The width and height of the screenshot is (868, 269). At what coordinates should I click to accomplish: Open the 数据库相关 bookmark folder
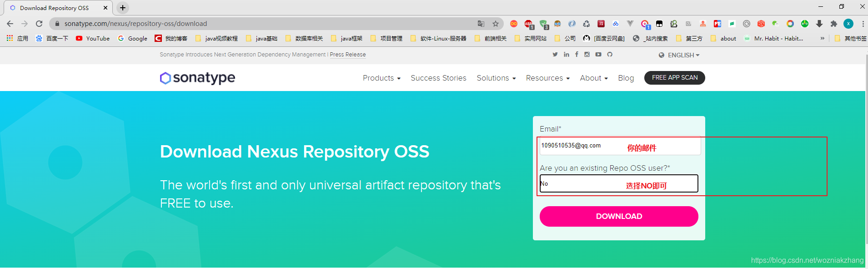click(x=304, y=39)
